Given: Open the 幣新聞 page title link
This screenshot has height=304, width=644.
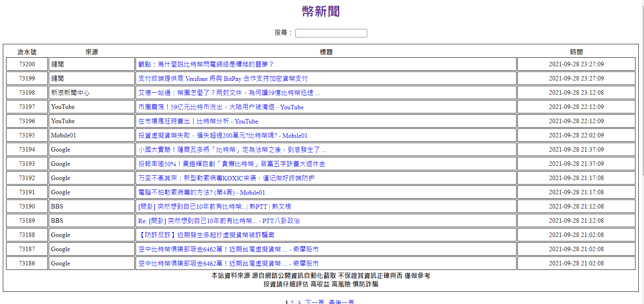Looking at the screenshot, I should pos(321,11).
